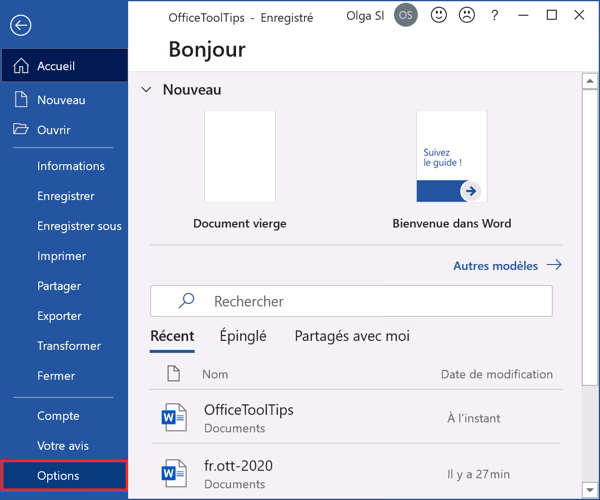The width and height of the screenshot is (600, 500).
Task: Click the arrow circle on the Bienvenue template
Action: [x=471, y=191]
